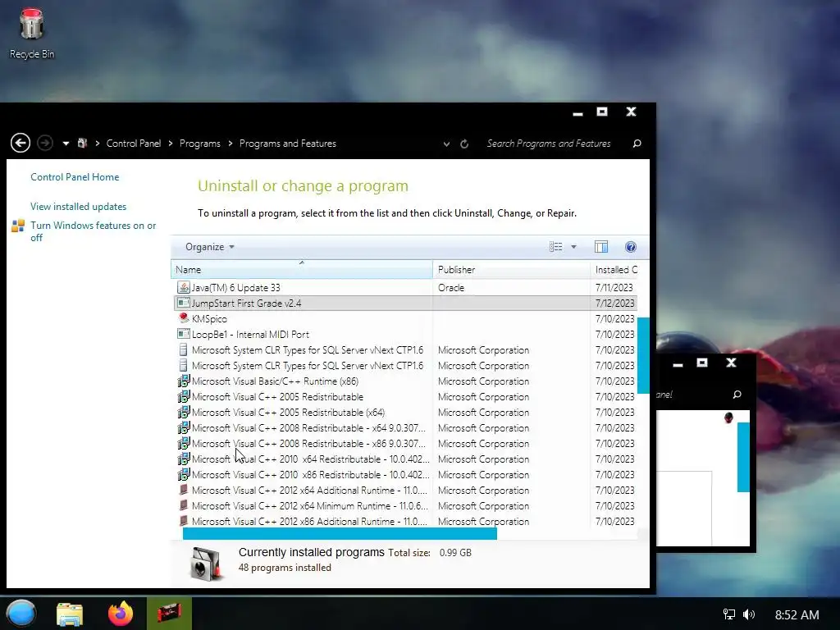Click the change view icon
This screenshot has height=630, width=840.
tap(555, 247)
